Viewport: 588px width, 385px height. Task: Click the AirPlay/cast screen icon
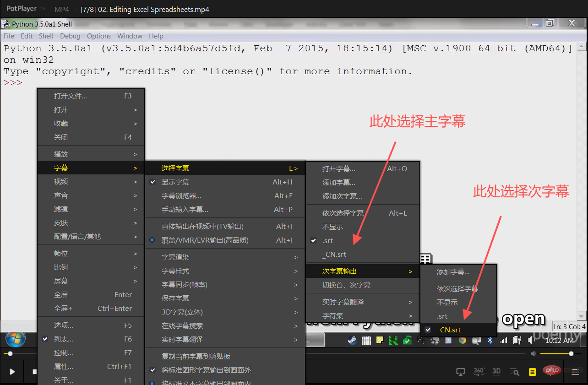pos(461,372)
